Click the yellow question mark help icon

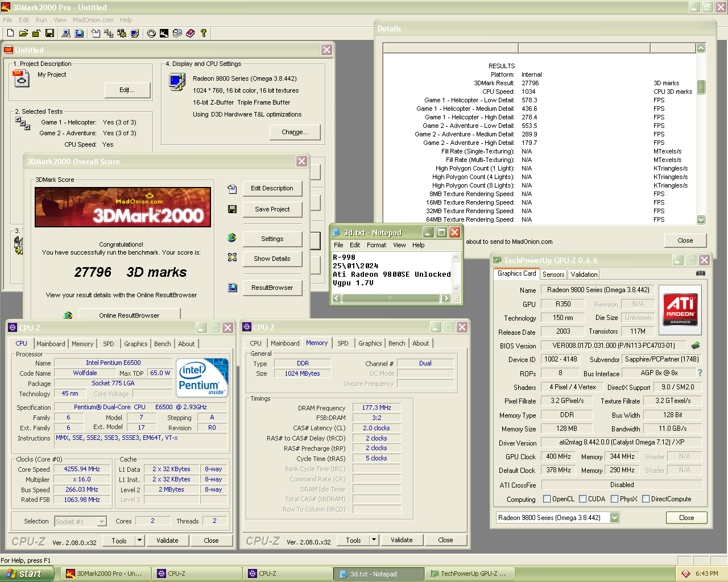(x=204, y=33)
